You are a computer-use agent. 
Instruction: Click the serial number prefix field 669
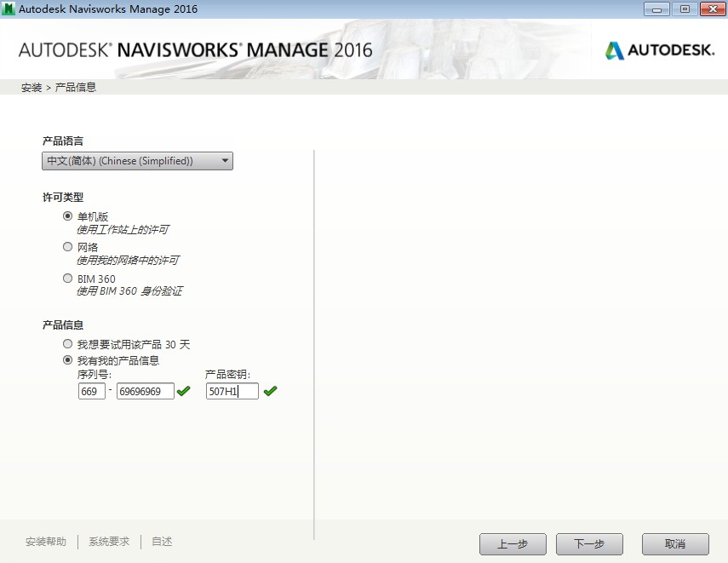(91, 391)
